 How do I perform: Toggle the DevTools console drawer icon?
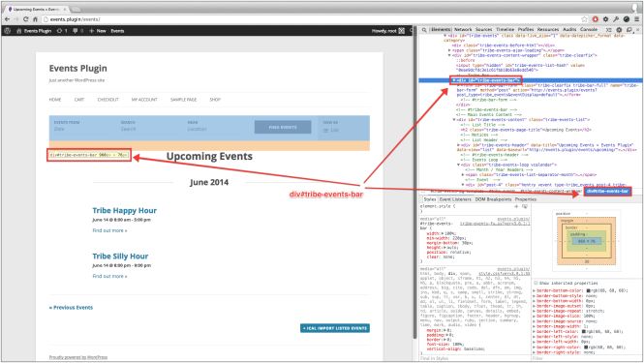(x=609, y=30)
